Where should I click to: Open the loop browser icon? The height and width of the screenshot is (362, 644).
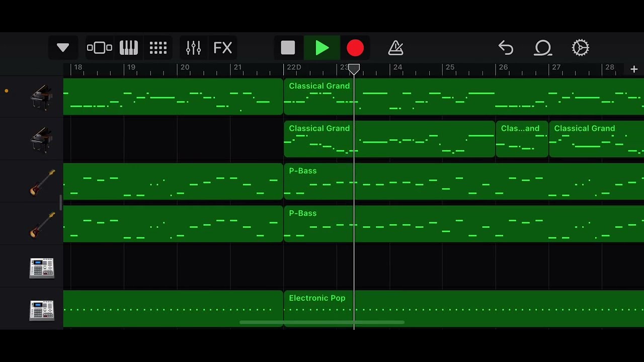click(x=543, y=48)
